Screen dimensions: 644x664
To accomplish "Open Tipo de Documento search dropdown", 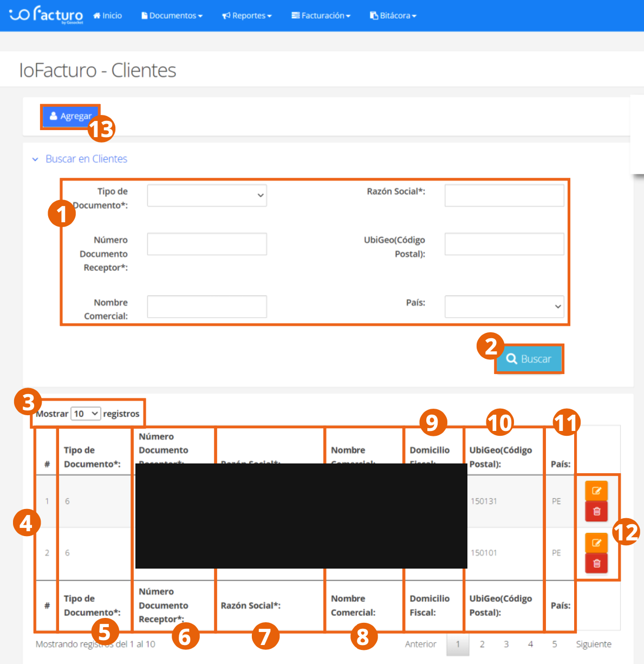I will [207, 195].
